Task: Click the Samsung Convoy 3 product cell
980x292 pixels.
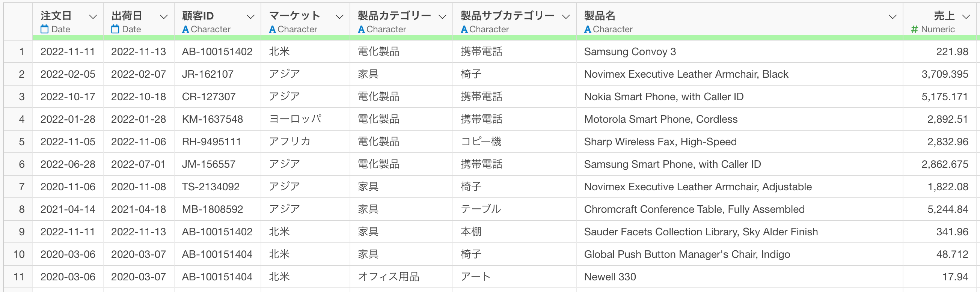Action: pyautogui.click(x=630, y=52)
